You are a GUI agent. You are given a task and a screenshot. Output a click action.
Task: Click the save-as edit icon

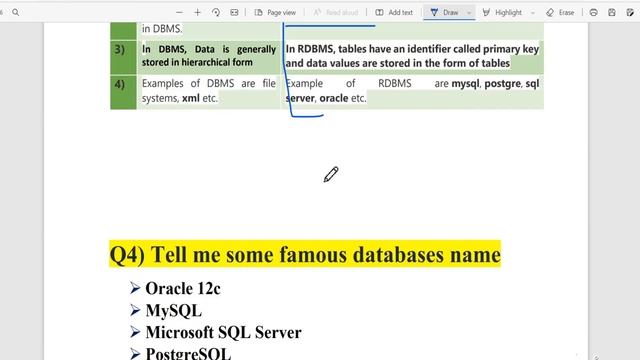[630, 13]
